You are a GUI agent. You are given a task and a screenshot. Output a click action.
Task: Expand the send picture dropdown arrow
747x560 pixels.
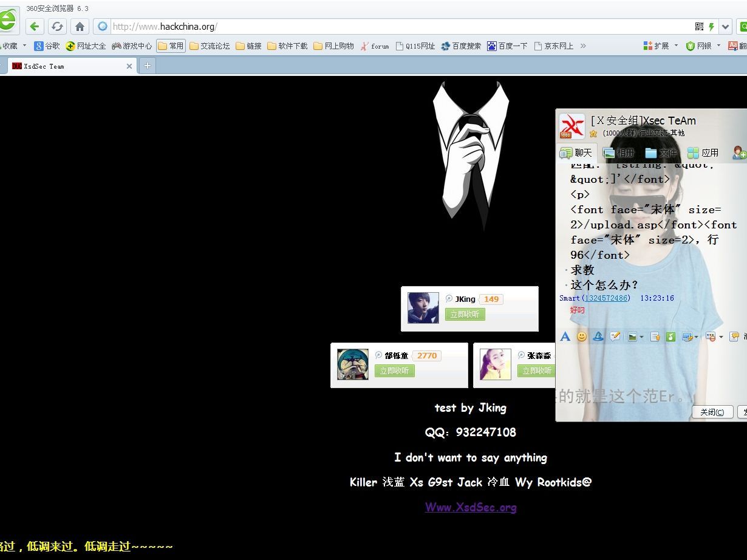click(x=641, y=337)
